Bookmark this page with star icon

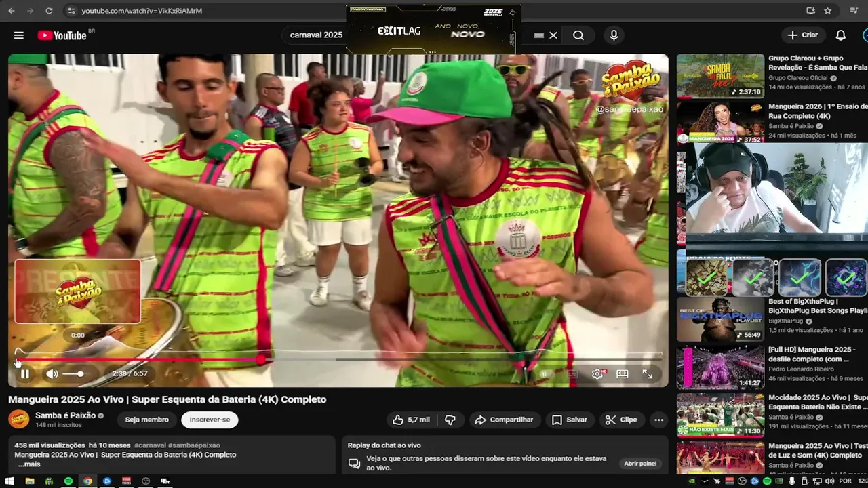coord(828,11)
